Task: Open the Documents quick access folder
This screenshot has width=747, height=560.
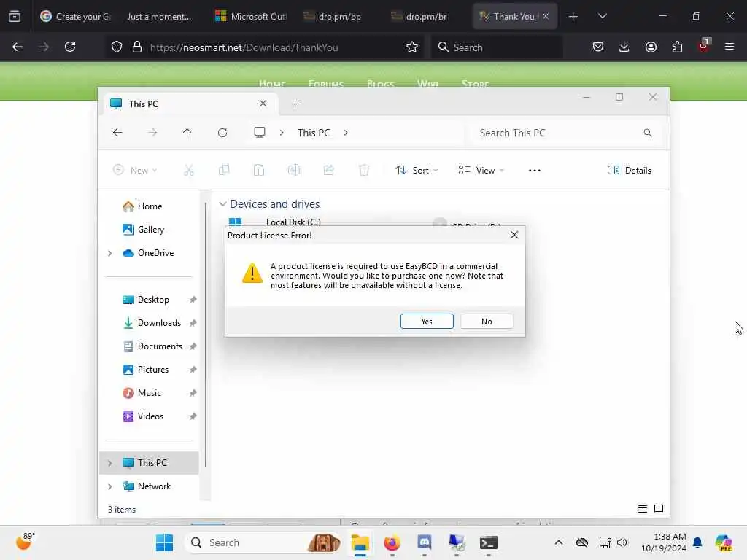Action: [x=160, y=346]
